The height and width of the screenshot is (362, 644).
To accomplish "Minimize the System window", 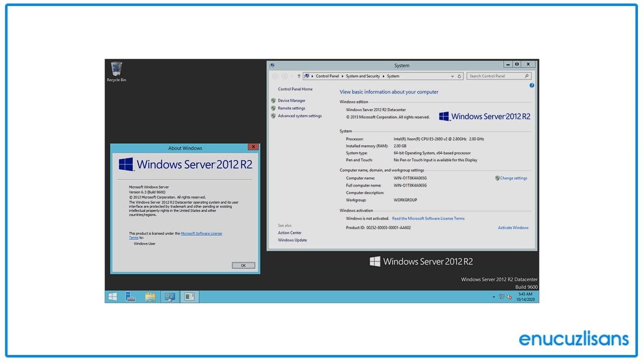I will (508, 64).
